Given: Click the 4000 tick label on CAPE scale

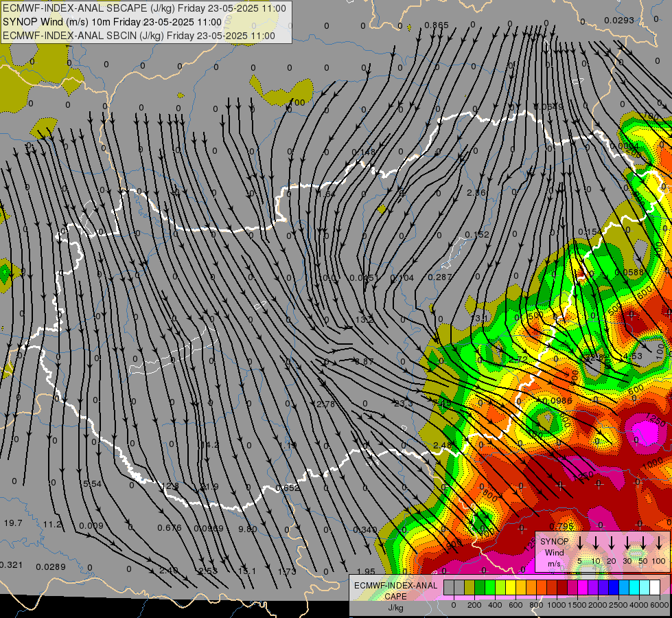Looking at the screenshot, I should coord(639,605).
